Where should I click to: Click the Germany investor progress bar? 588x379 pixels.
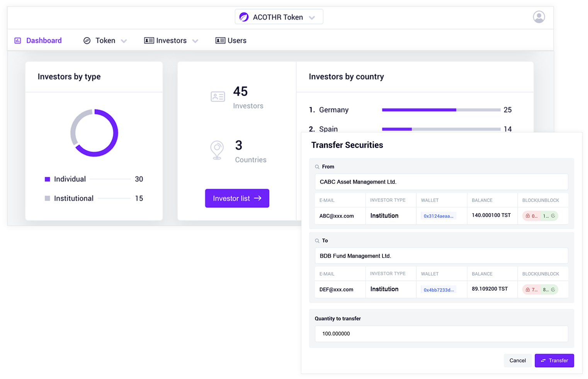pos(441,110)
